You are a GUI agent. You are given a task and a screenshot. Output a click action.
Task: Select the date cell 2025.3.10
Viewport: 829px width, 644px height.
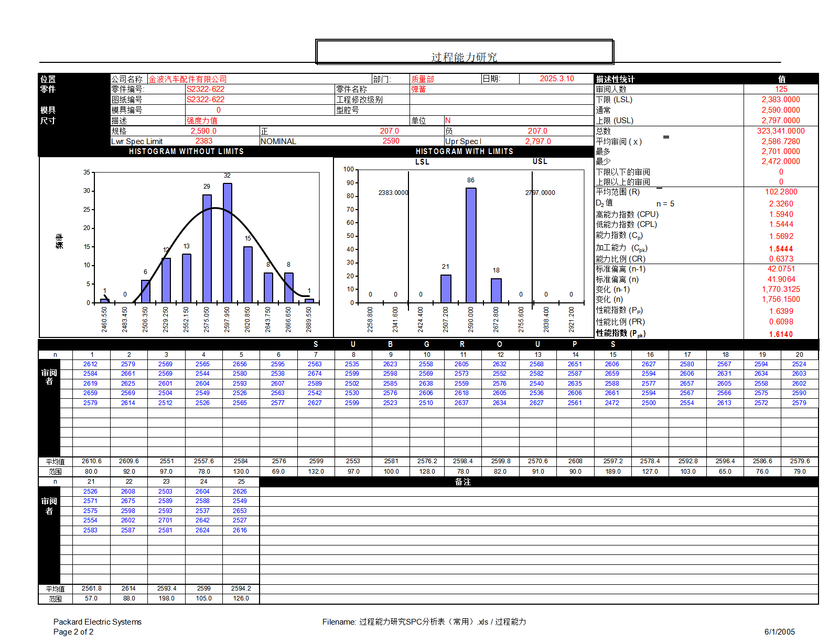tap(556, 79)
